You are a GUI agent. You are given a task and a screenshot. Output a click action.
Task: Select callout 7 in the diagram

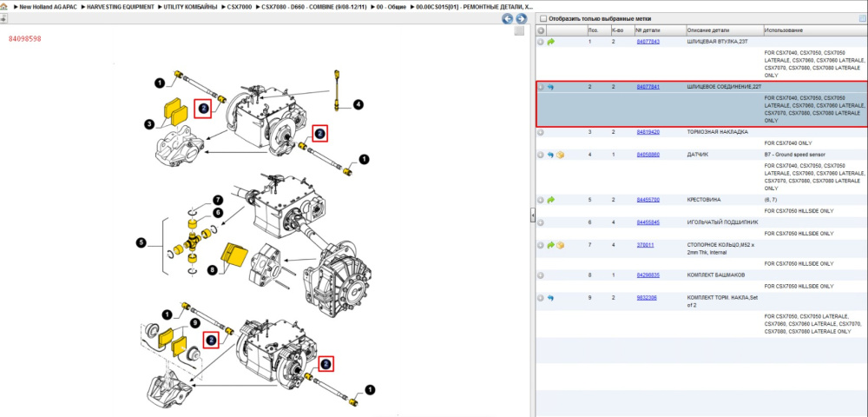pos(218,199)
